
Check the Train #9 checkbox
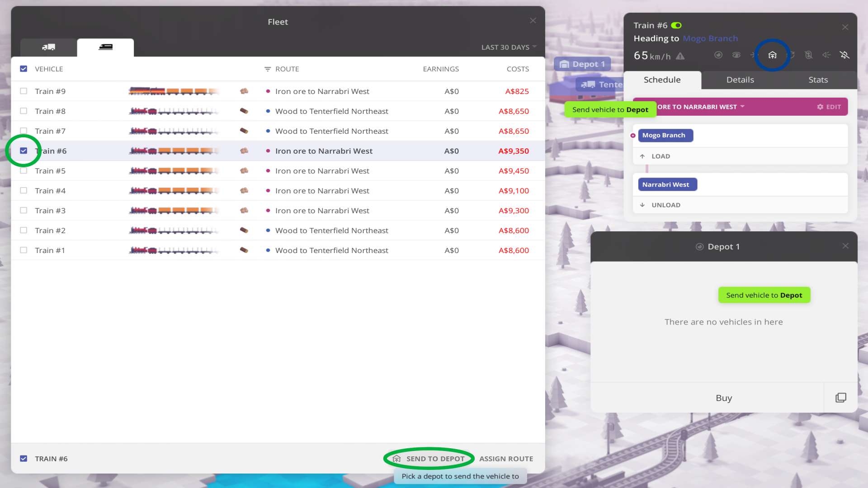click(x=24, y=91)
